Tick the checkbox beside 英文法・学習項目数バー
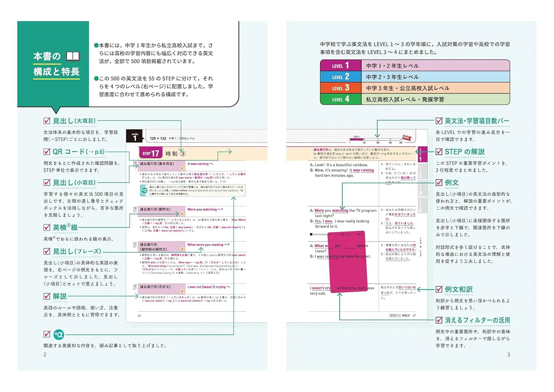This screenshot has height=392, width=554. 439,121
